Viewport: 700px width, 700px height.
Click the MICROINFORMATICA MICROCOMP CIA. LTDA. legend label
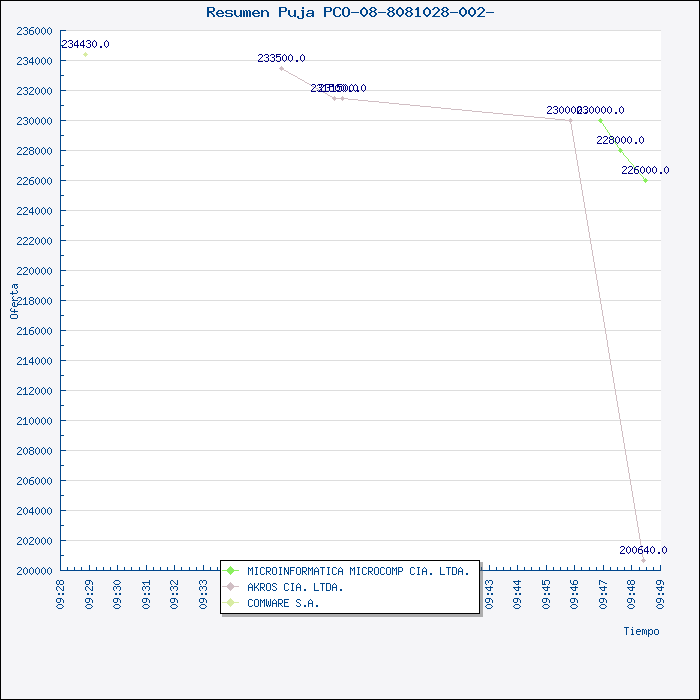click(357, 571)
